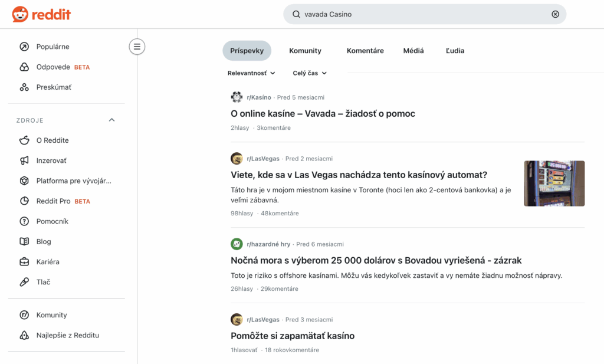Click the slot machine post thumbnail

[554, 183]
